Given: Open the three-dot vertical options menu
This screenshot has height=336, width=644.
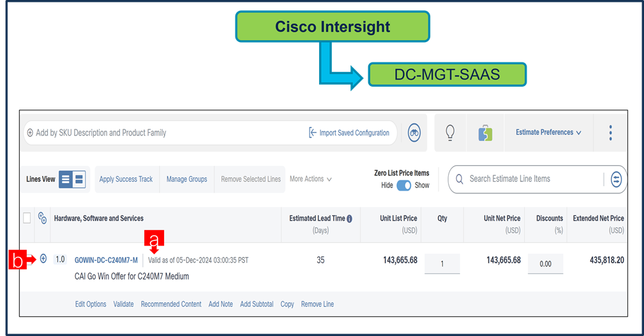Looking at the screenshot, I should [610, 133].
